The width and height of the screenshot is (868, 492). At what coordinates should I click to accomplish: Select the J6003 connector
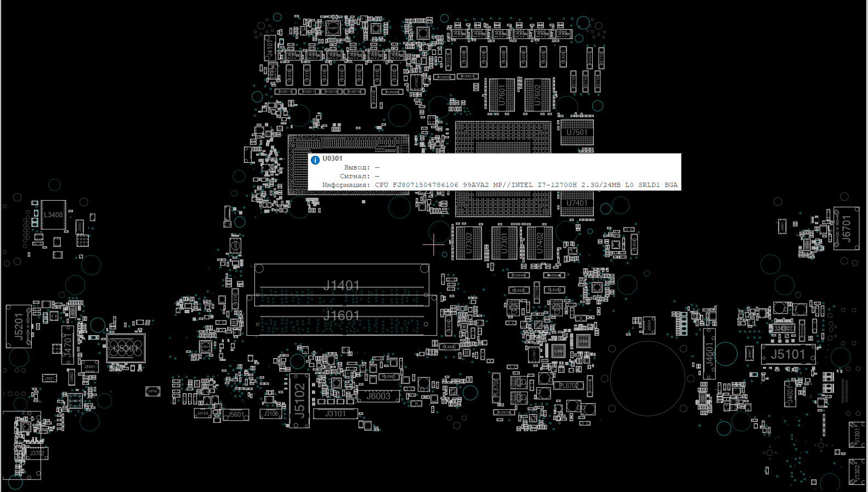pos(378,396)
